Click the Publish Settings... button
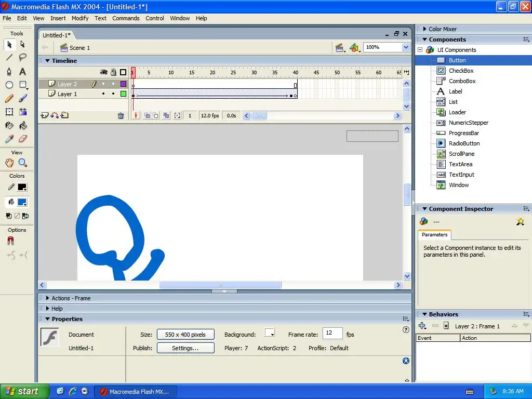The image size is (532, 399). [x=185, y=348]
